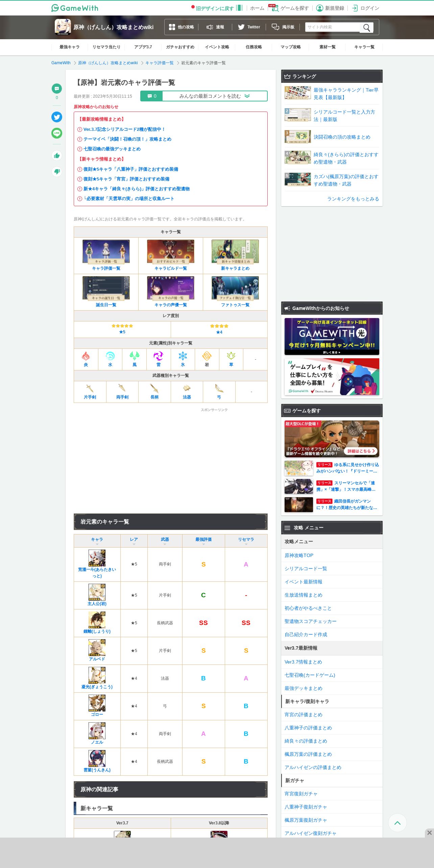Viewport: 434px width, 868px height.
Task: Select the Hydro 水 element icon
Action: [110, 356]
